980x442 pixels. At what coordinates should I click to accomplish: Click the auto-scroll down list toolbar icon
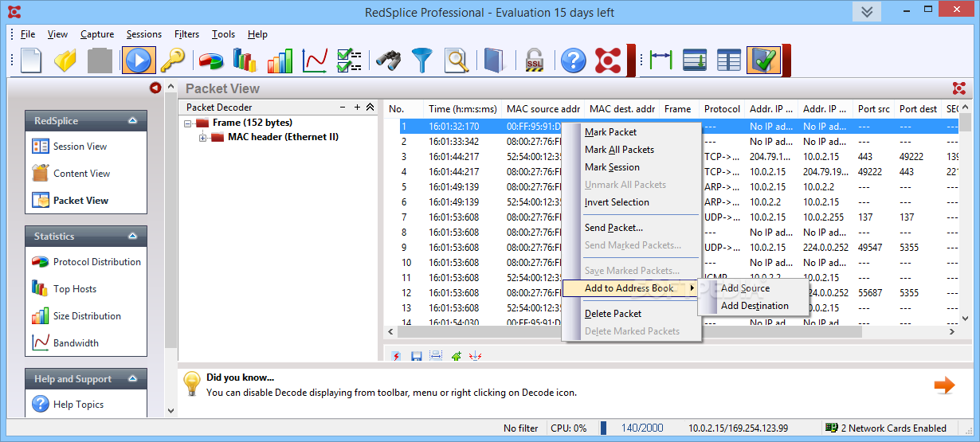(696, 61)
